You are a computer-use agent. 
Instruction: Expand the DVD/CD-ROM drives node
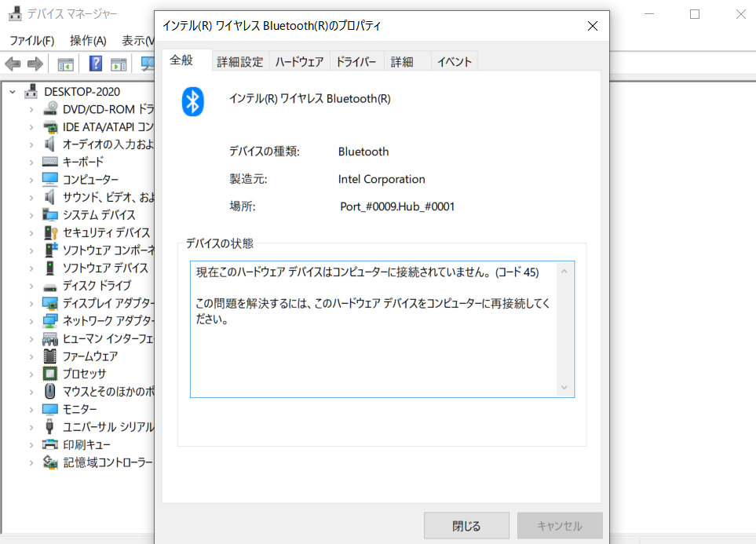[31, 109]
